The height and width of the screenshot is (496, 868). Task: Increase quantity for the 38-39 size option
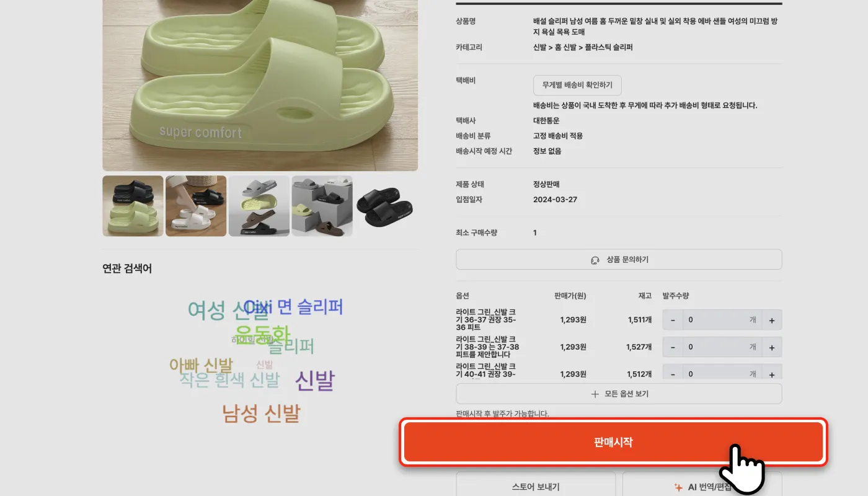(x=772, y=347)
